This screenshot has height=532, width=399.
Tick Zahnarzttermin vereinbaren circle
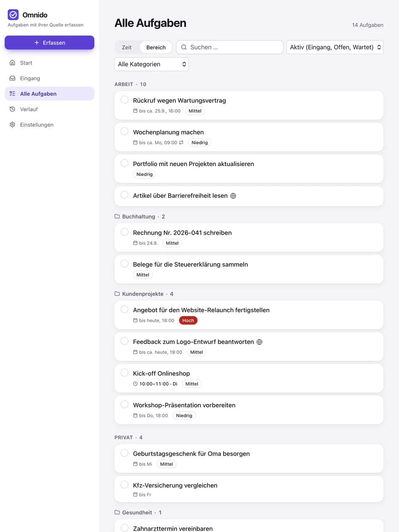[x=124, y=528]
